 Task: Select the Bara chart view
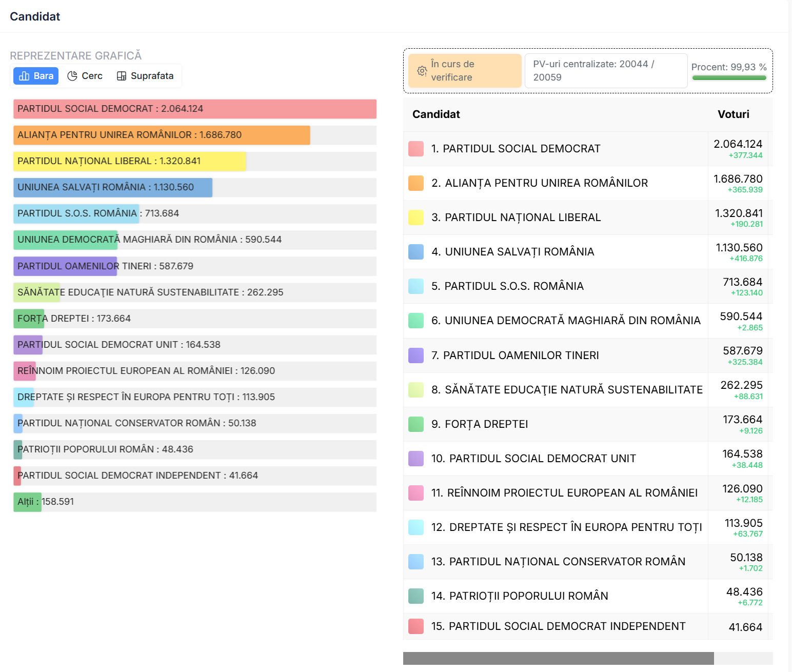36,76
